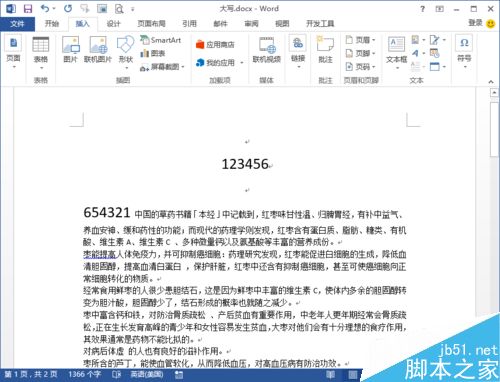Collapse the ribbon with the arrow
The height and width of the screenshot is (382, 500).
(x=491, y=81)
